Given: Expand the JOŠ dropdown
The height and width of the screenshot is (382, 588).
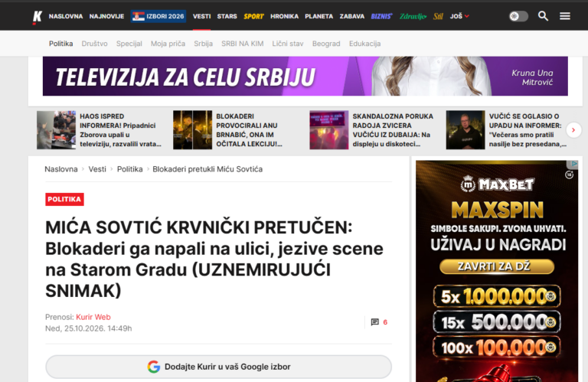Looking at the screenshot, I should point(459,16).
